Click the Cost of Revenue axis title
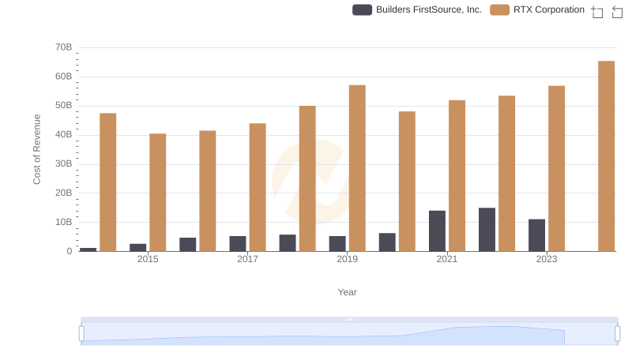 (37, 149)
